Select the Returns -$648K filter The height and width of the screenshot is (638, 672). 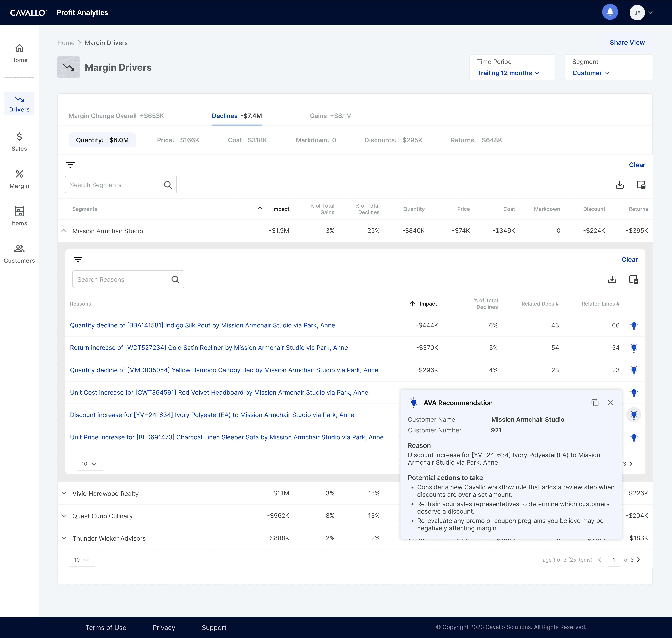point(476,140)
